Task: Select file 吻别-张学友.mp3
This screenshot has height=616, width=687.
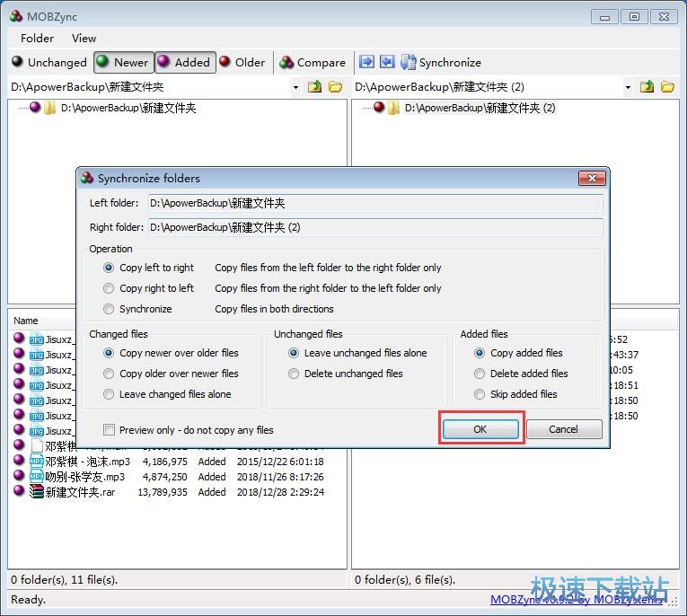Action: click(x=85, y=477)
